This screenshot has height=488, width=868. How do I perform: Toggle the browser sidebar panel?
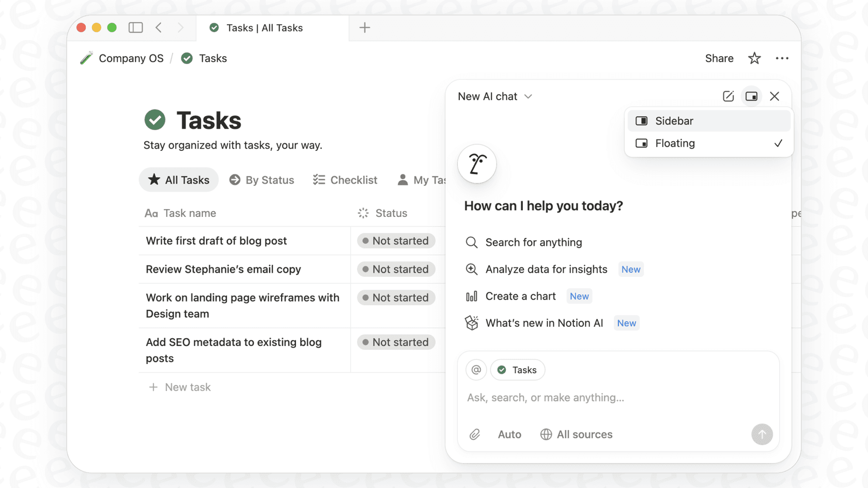(135, 27)
